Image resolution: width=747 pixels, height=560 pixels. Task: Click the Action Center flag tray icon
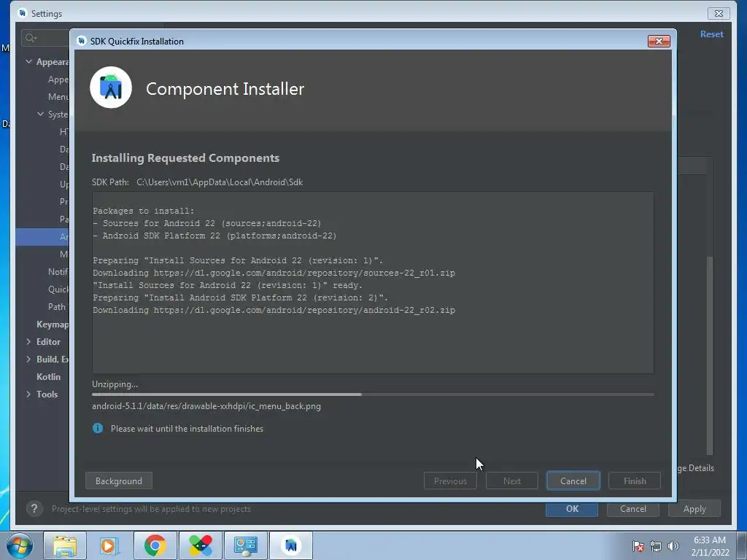[638, 546]
